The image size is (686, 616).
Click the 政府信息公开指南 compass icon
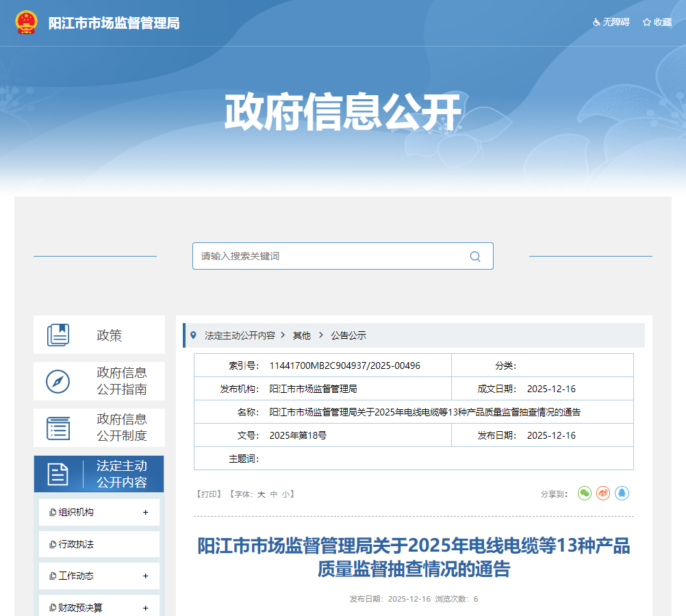(x=58, y=381)
